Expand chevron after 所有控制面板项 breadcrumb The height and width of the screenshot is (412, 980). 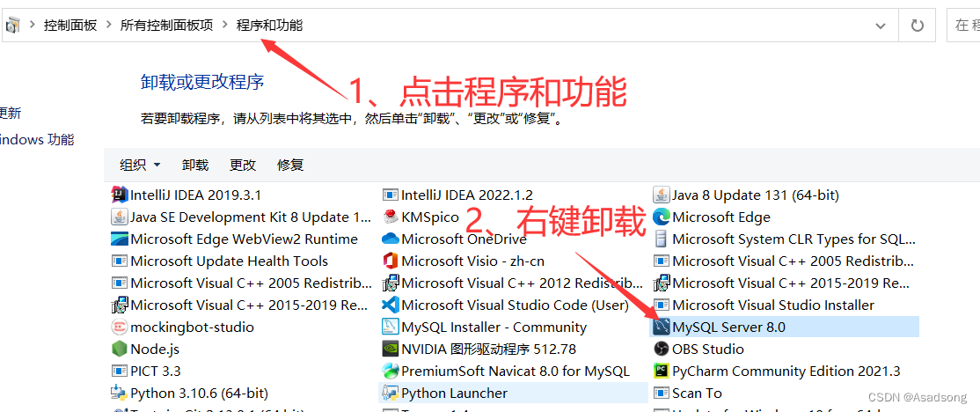click(225, 26)
